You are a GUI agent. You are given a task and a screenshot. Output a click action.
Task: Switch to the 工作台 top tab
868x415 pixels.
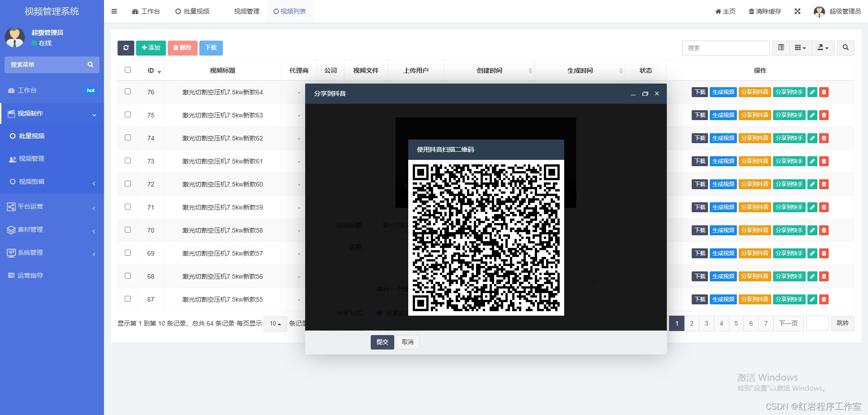coord(146,11)
